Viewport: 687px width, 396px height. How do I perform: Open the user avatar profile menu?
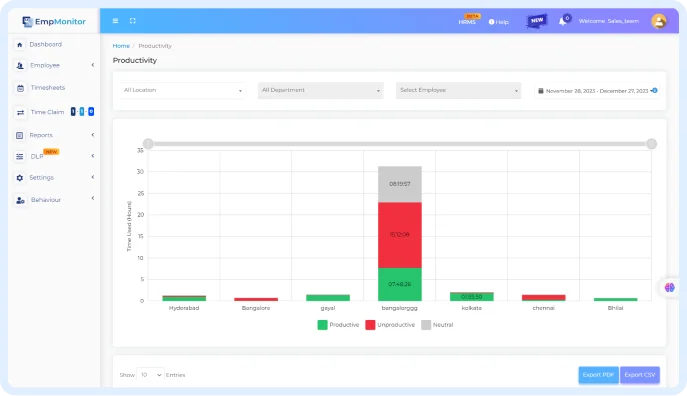659,21
